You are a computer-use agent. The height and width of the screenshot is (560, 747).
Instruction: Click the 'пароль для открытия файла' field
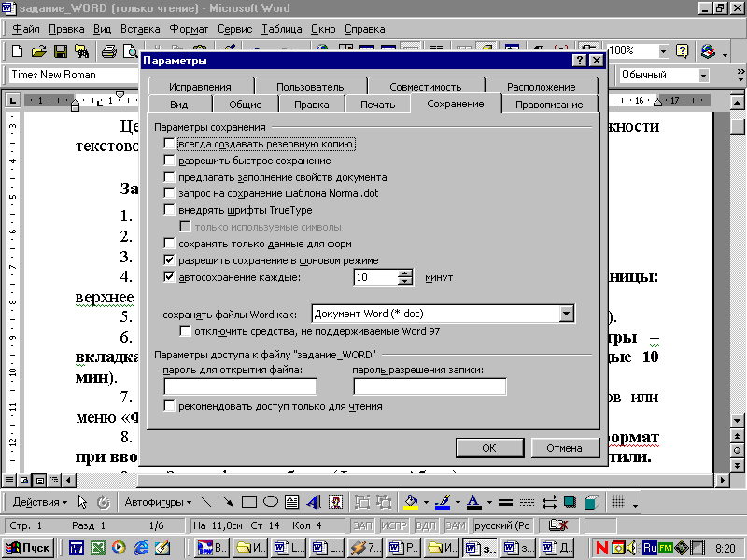pos(240,386)
